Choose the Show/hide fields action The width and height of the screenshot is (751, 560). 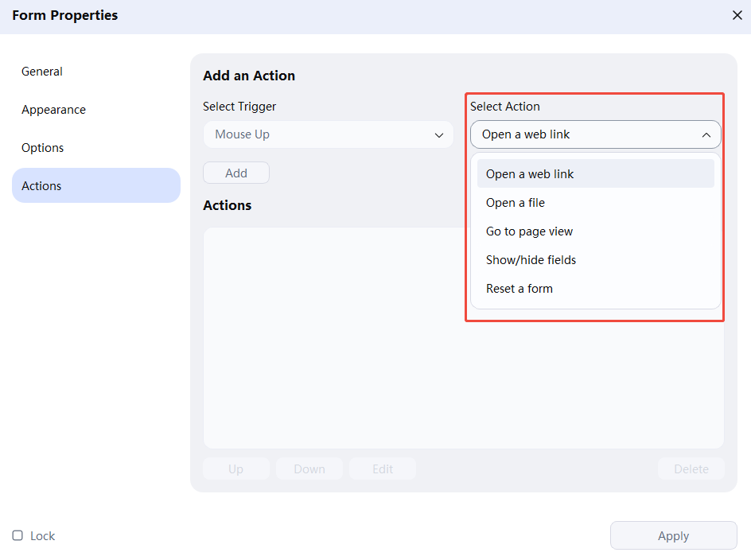(531, 259)
